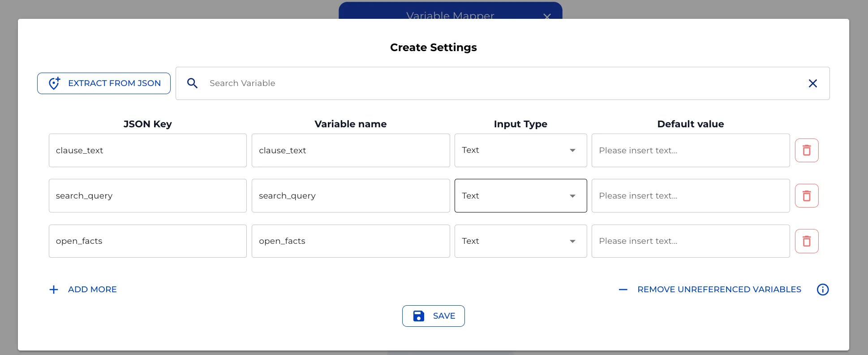The image size is (868, 355).
Task: Click the Variable name column header
Action: [x=351, y=124]
